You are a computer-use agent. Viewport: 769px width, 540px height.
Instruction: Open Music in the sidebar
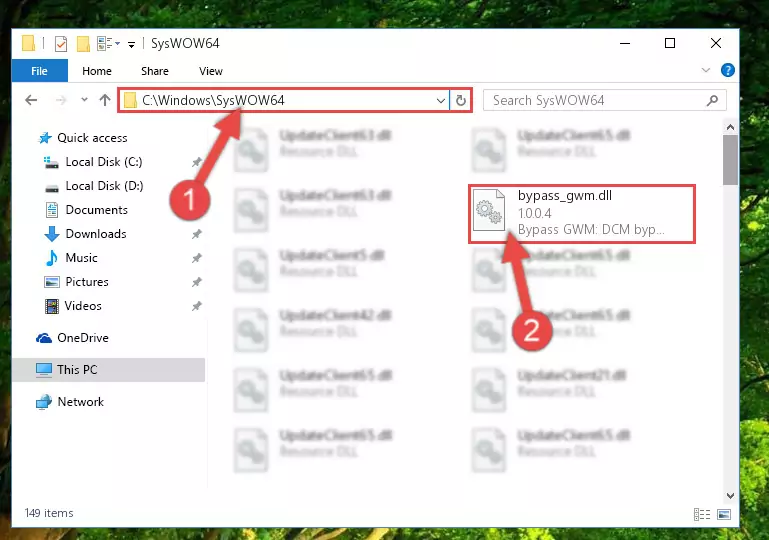[x=81, y=258]
